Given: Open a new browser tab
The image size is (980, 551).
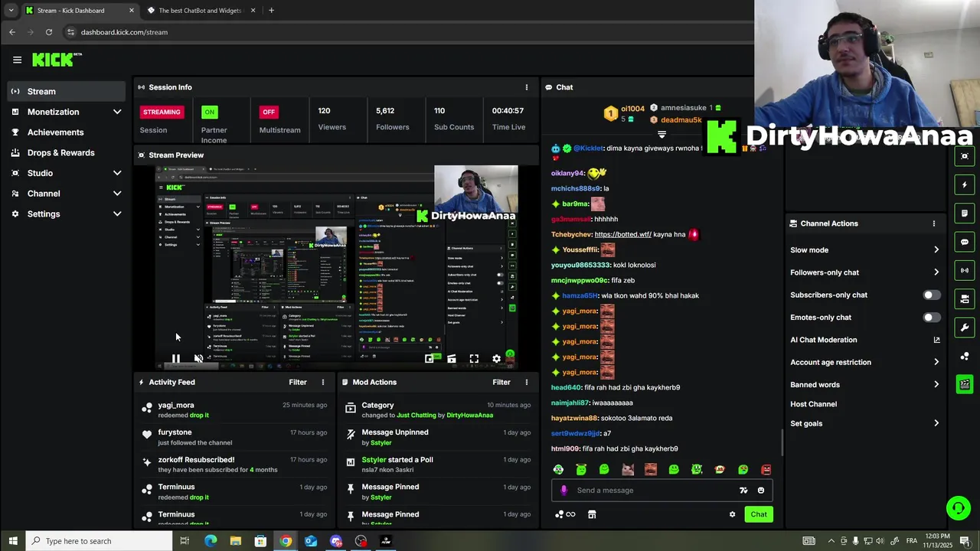Looking at the screenshot, I should tap(271, 11).
